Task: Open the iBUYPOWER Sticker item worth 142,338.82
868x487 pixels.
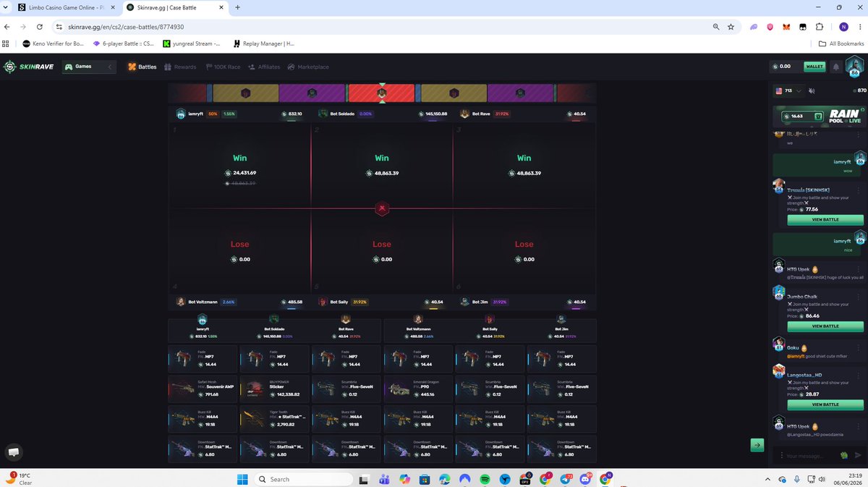Action: (274, 389)
